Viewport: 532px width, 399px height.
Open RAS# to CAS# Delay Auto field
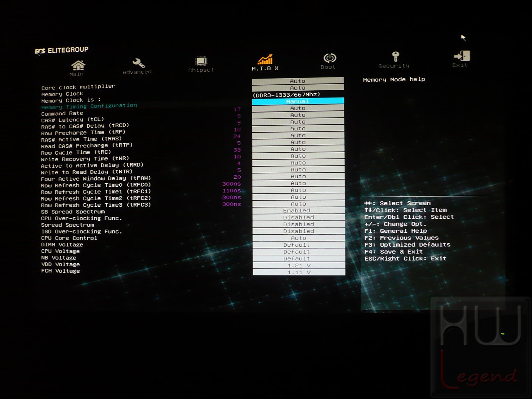(x=298, y=122)
